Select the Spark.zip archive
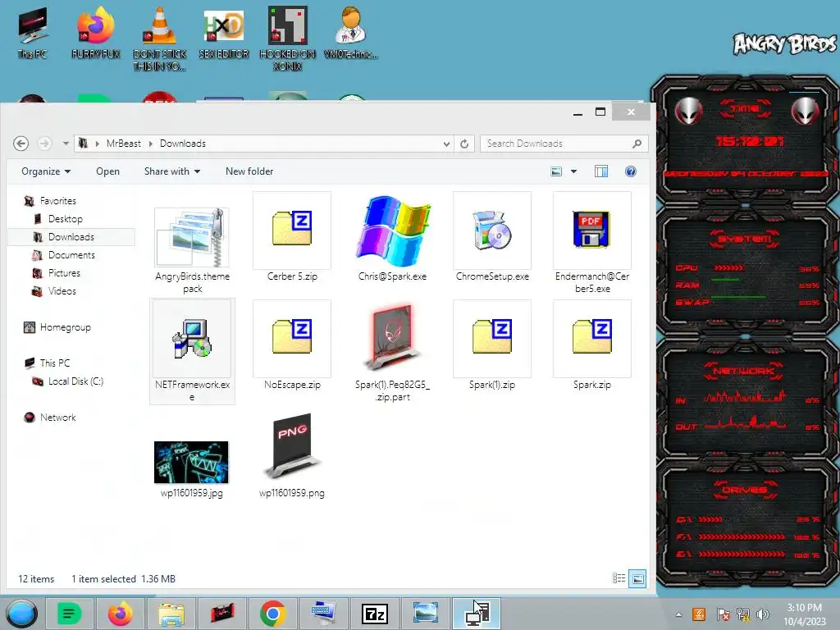Image resolution: width=840 pixels, height=630 pixels. 592,336
